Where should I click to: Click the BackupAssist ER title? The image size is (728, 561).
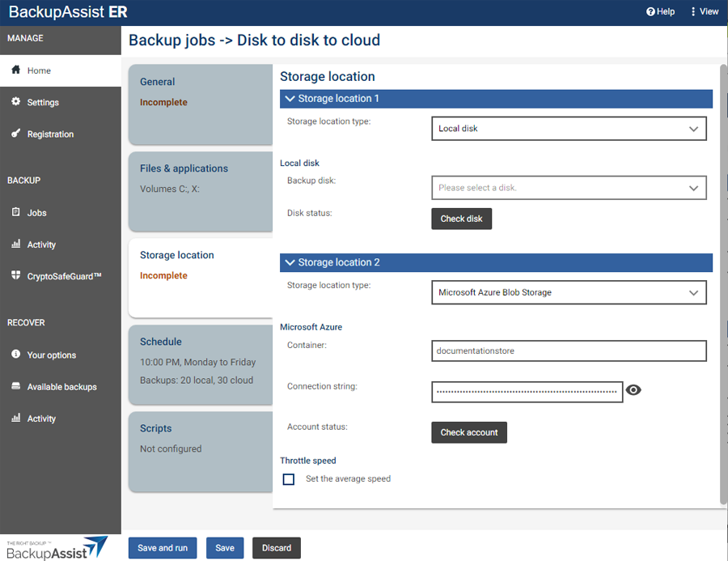pyautogui.click(x=68, y=12)
